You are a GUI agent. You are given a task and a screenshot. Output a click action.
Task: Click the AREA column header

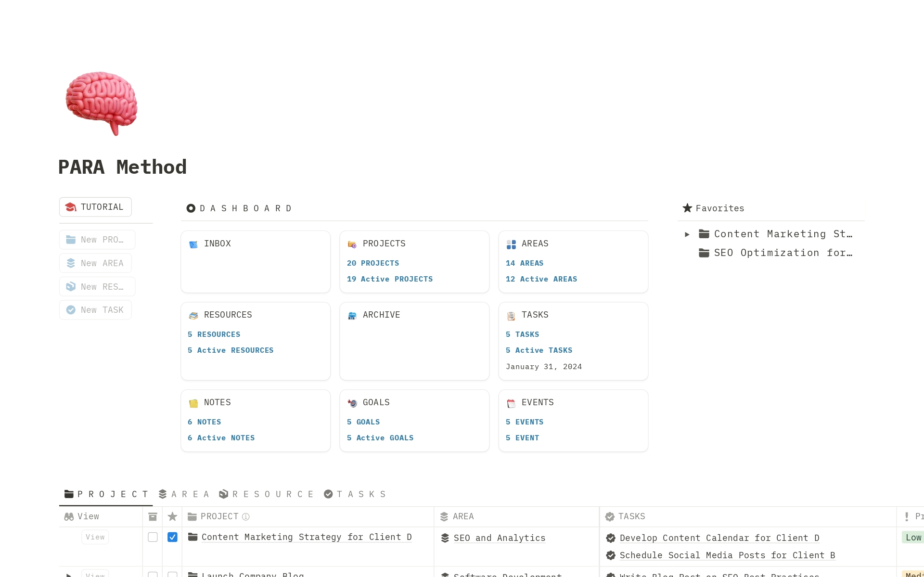point(516,516)
